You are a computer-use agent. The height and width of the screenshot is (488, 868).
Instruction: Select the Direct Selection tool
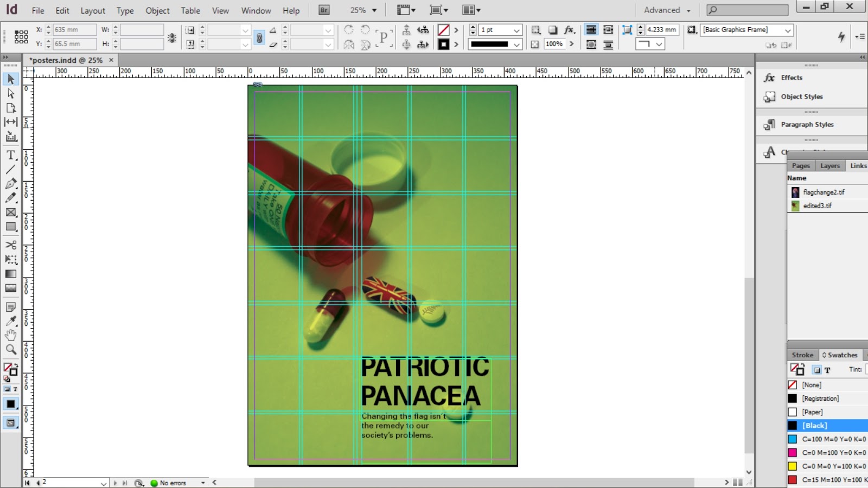[11, 94]
